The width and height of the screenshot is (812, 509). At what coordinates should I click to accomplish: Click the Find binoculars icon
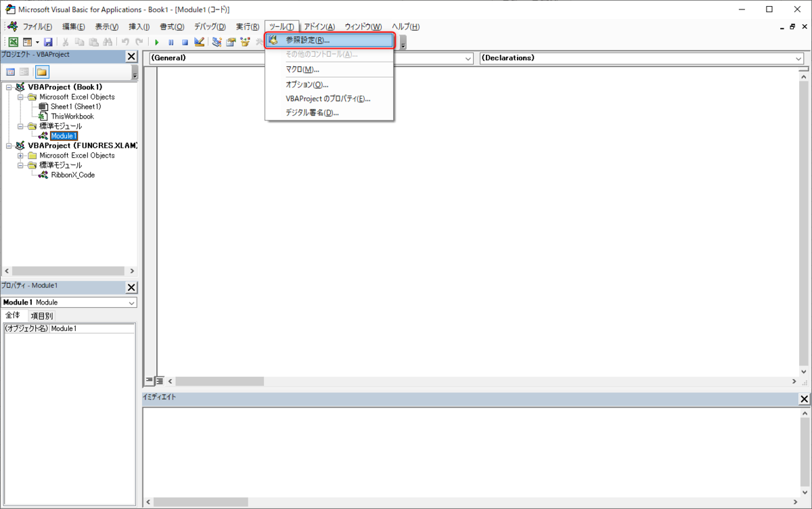[108, 42]
